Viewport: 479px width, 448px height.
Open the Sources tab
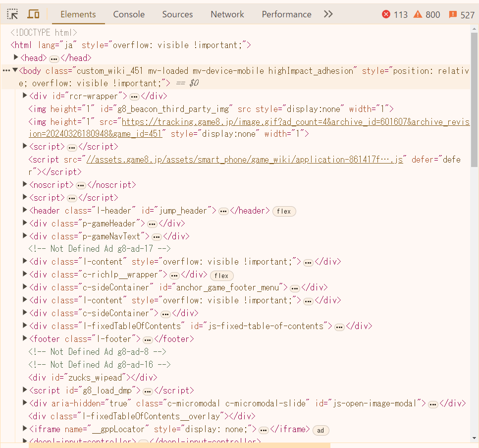(x=177, y=14)
